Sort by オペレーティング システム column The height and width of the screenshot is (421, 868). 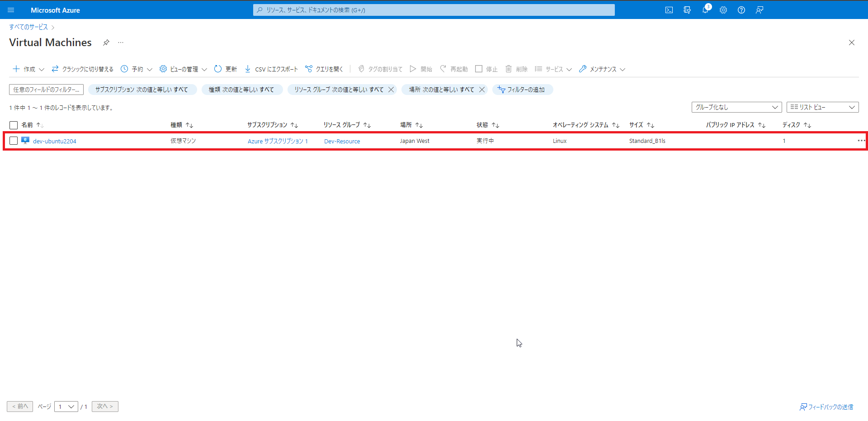point(586,125)
